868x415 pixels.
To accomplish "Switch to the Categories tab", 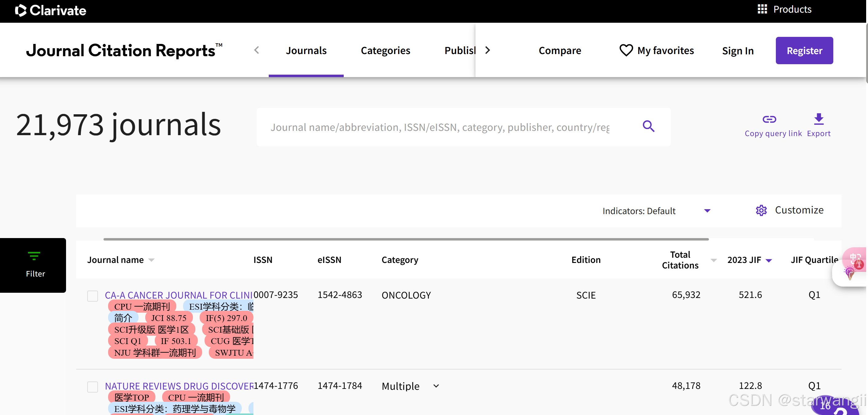I will click(x=385, y=51).
